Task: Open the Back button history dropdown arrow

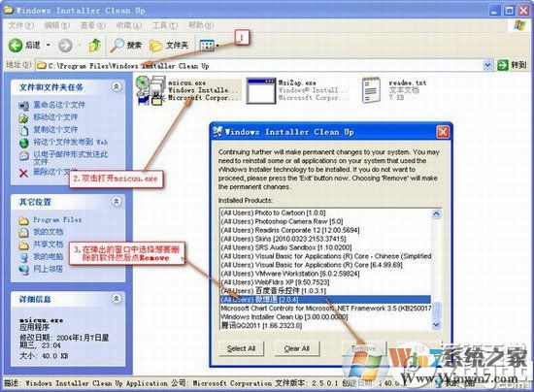Action: 48,46
